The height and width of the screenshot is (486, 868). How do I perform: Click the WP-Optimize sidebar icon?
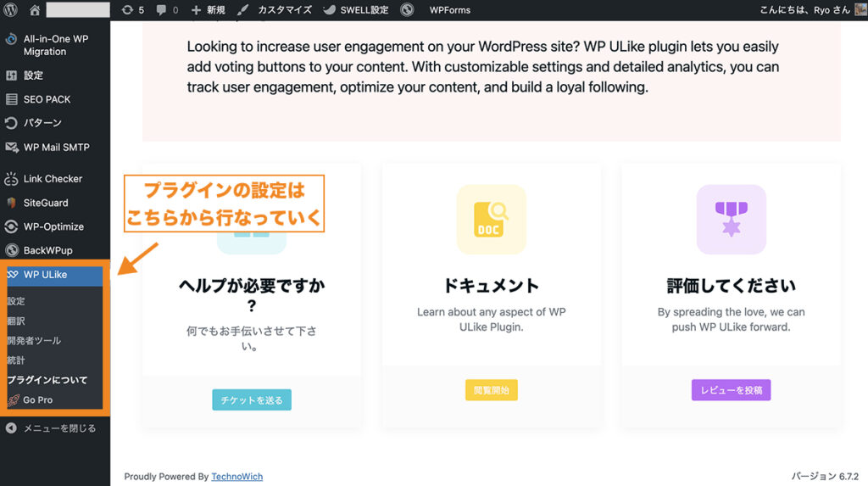point(11,226)
